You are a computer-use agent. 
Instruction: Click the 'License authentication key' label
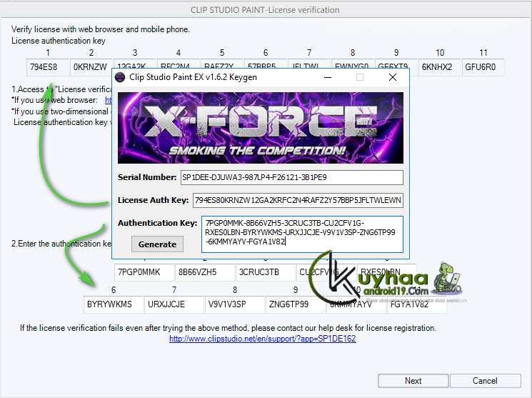click(59, 41)
